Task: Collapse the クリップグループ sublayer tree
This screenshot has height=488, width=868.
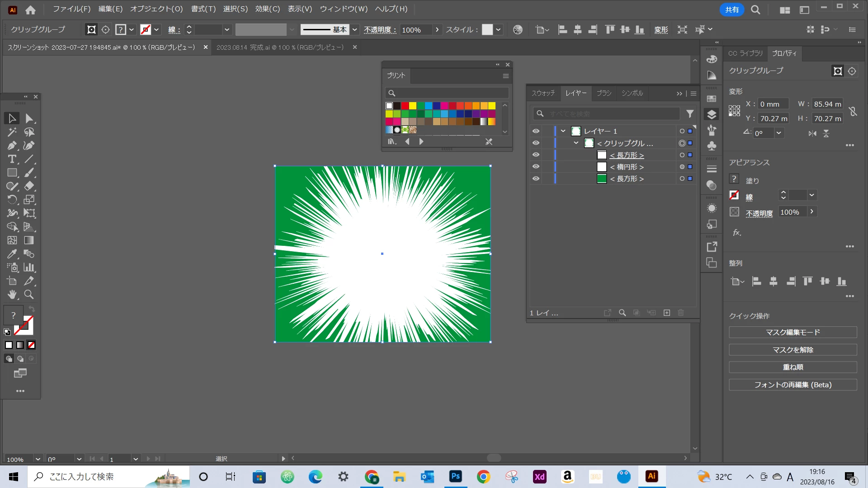Action: (576, 143)
